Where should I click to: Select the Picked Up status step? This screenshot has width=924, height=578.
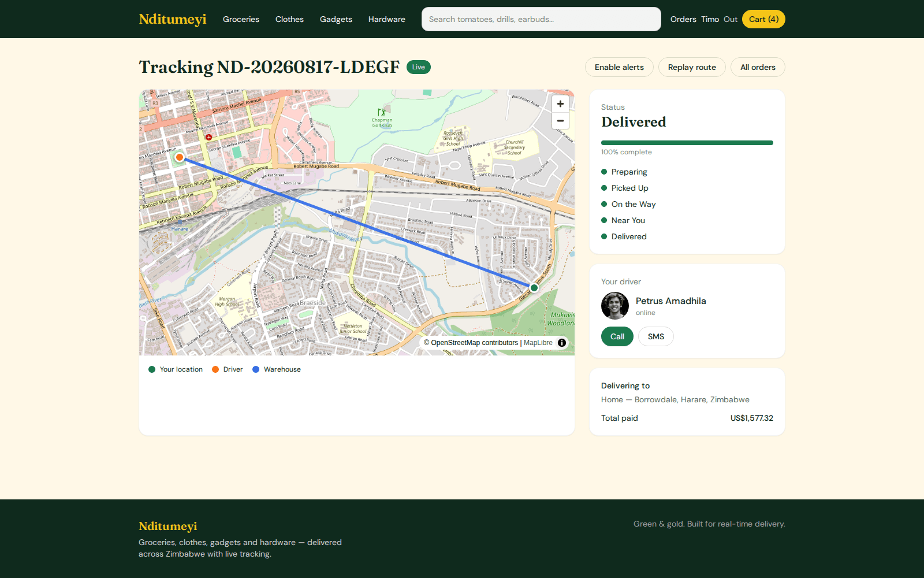coord(625,188)
